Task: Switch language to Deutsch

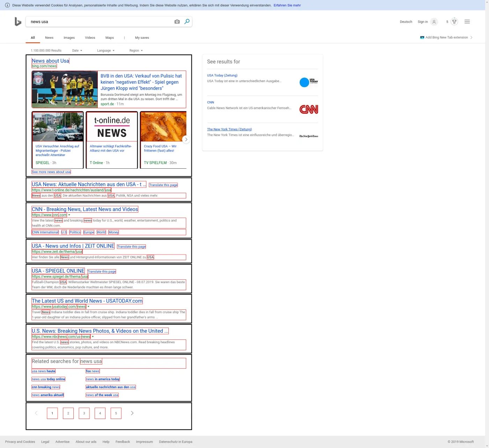Action: (x=406, y=22)
